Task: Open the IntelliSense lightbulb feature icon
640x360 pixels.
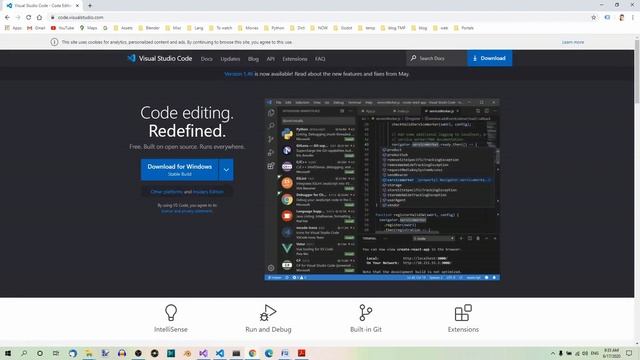Action: (x=171, y=313)
